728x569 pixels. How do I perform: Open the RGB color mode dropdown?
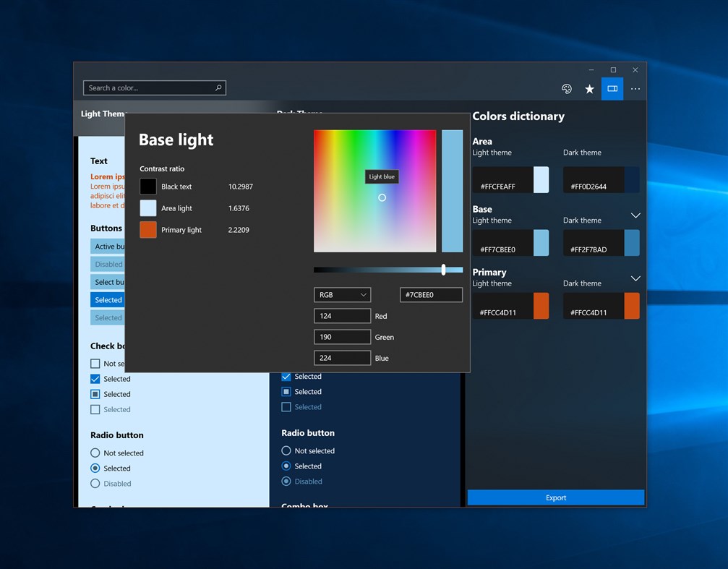(342, 294)
